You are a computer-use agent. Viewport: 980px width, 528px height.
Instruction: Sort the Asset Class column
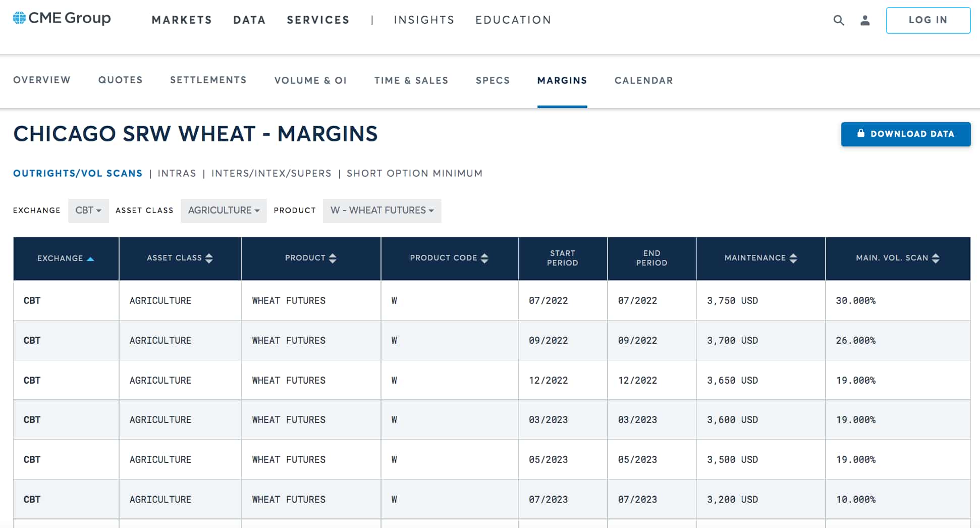pos(211,258)
